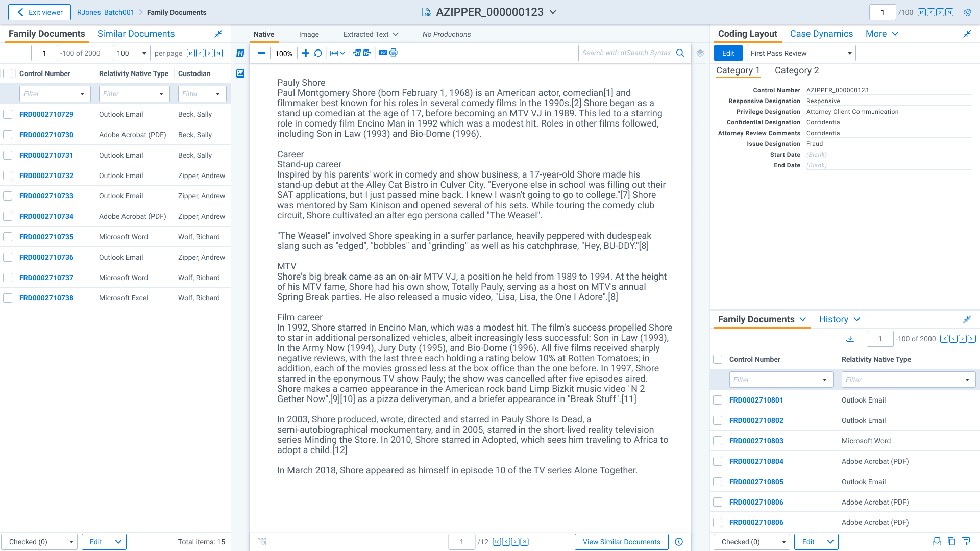Click View Similar Documents button
The height and width of the screenshot is (551, 980).
click(622, 542)
